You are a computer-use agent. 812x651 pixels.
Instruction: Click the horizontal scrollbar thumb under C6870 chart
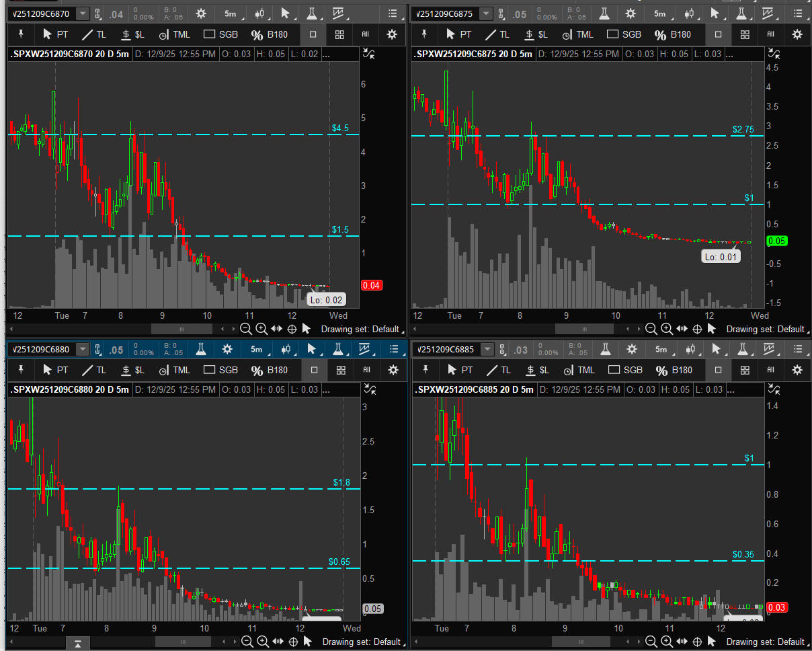pyautogui.click(x=182, y=329)
